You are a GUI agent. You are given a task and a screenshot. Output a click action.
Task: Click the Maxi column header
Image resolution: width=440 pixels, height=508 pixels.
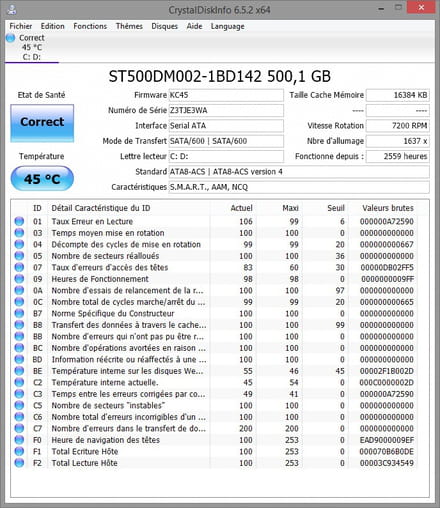click(279, 208)
